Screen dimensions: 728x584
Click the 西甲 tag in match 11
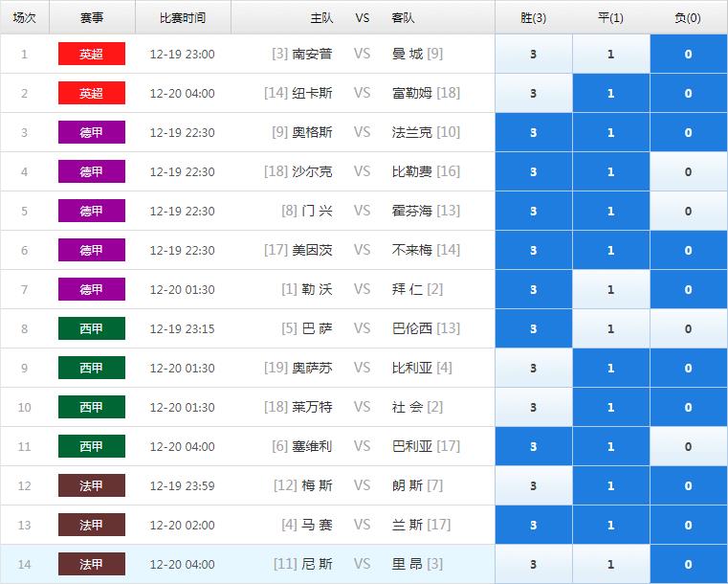pos(92,446)
